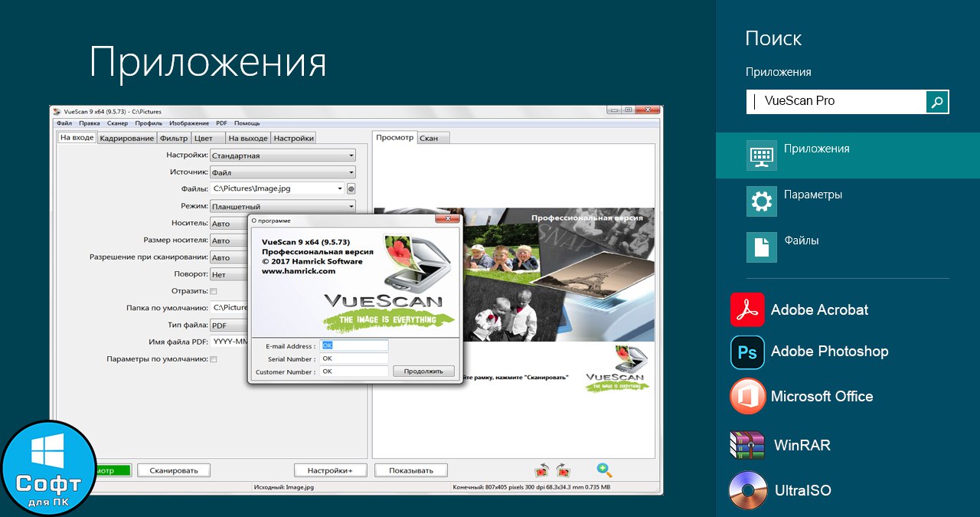Open the Носитель dropdown (Авто)
The height and width of the screenshot is (517, 980).
229,224
